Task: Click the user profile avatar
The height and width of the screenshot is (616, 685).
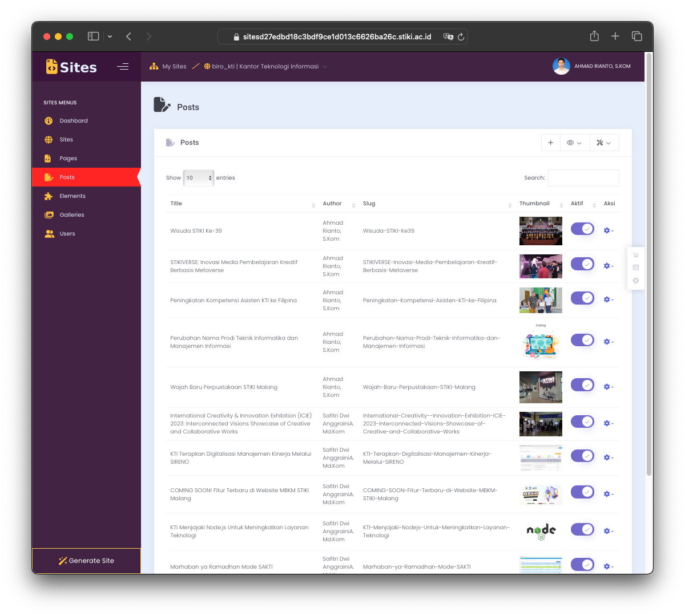Action: pos(561,66)
